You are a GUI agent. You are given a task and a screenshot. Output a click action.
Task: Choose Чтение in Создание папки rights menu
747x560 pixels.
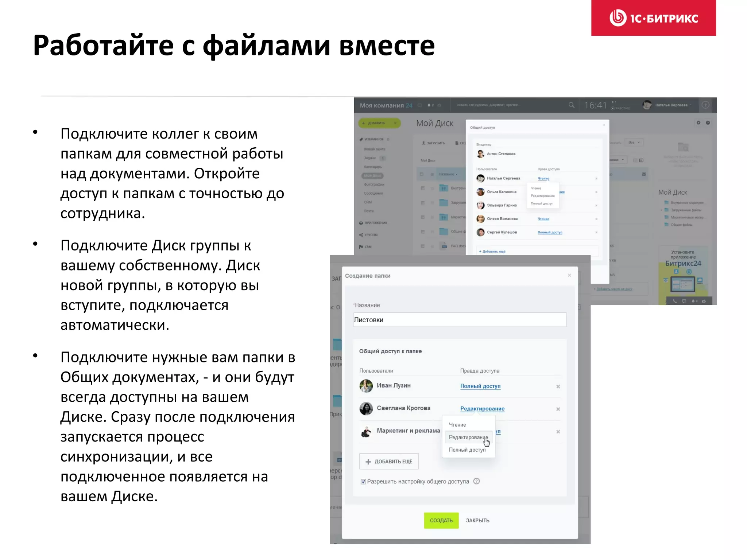[x=457, y=425]
